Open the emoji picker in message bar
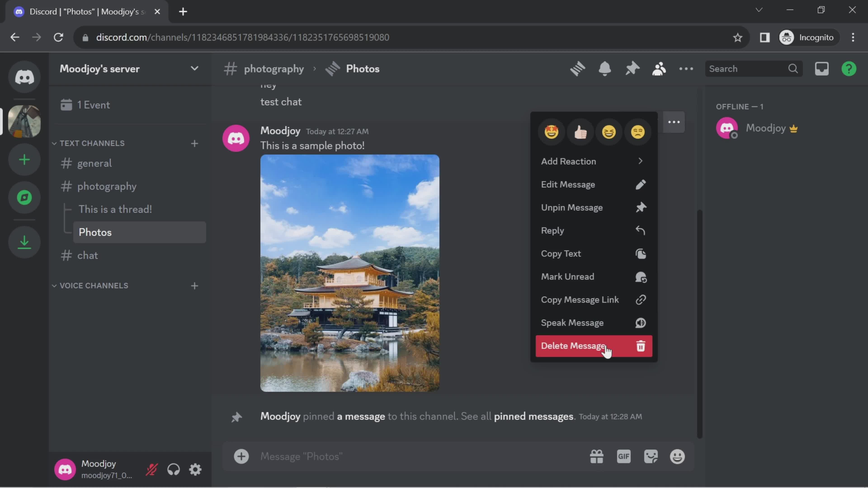The image size is (868, 488). coord(677,457)
